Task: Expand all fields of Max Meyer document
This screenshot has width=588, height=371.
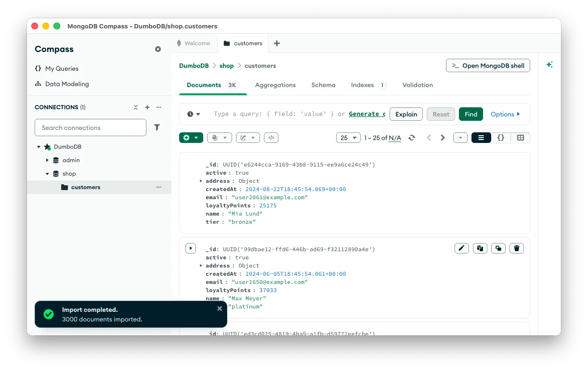Action: (x=191, y=248)
